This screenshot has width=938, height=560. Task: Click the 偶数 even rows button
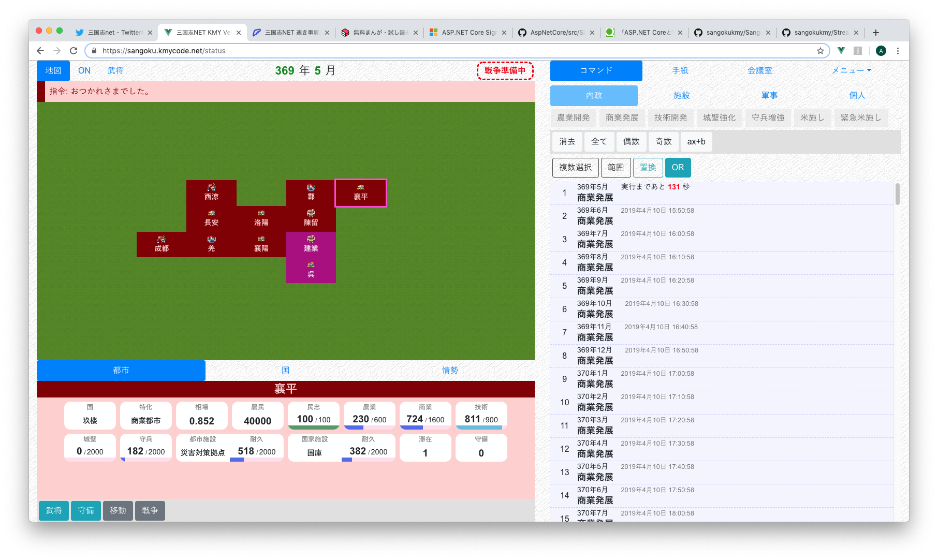coord(632,142)
